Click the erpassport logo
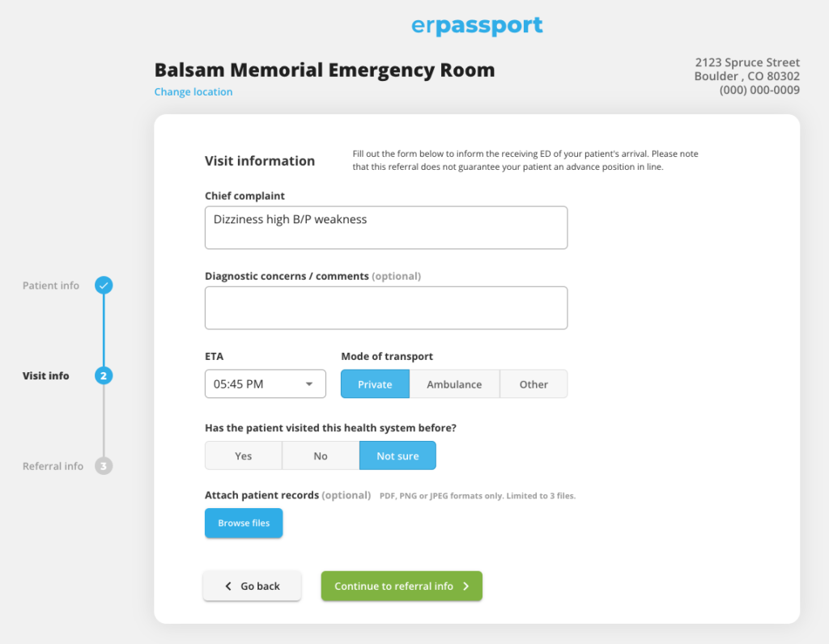 [x=477, y=25]
